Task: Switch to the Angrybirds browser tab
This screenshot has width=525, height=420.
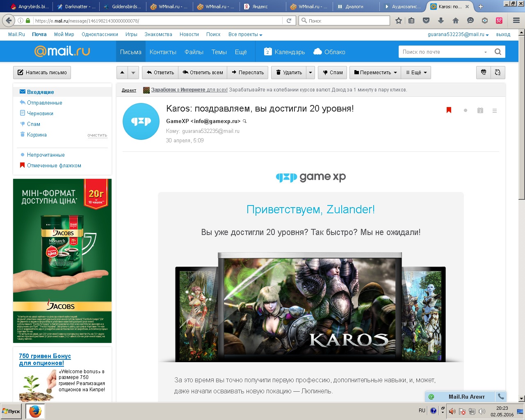Action: pos(30,7)
